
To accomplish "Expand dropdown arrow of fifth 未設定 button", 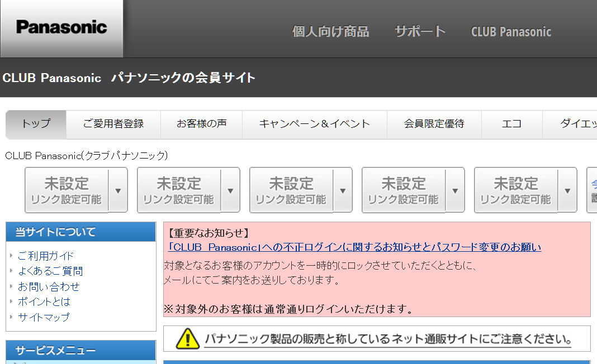I will pyautogui.click(x=567, y=190).
